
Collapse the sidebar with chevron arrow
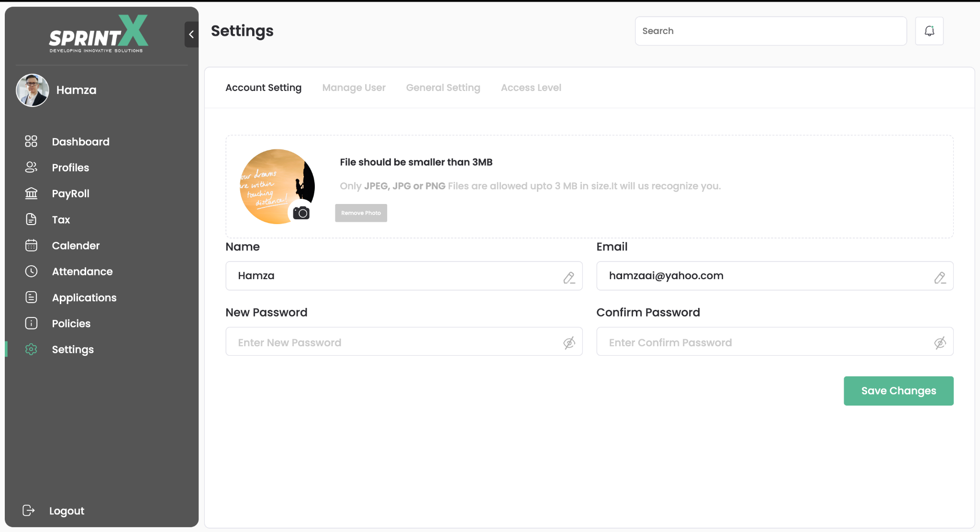point(191,34)
